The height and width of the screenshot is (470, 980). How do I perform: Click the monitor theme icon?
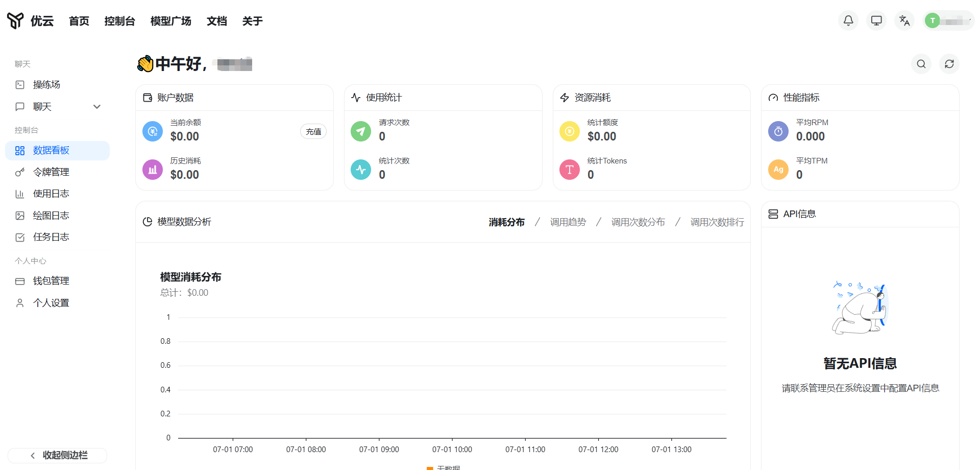[876, 20]
